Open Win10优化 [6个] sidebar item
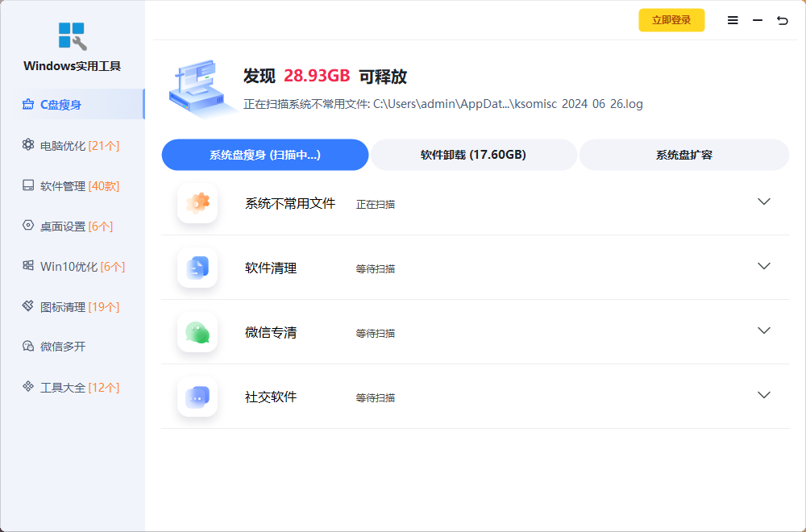Screen dimensions: 806x532 pos(73,266)
